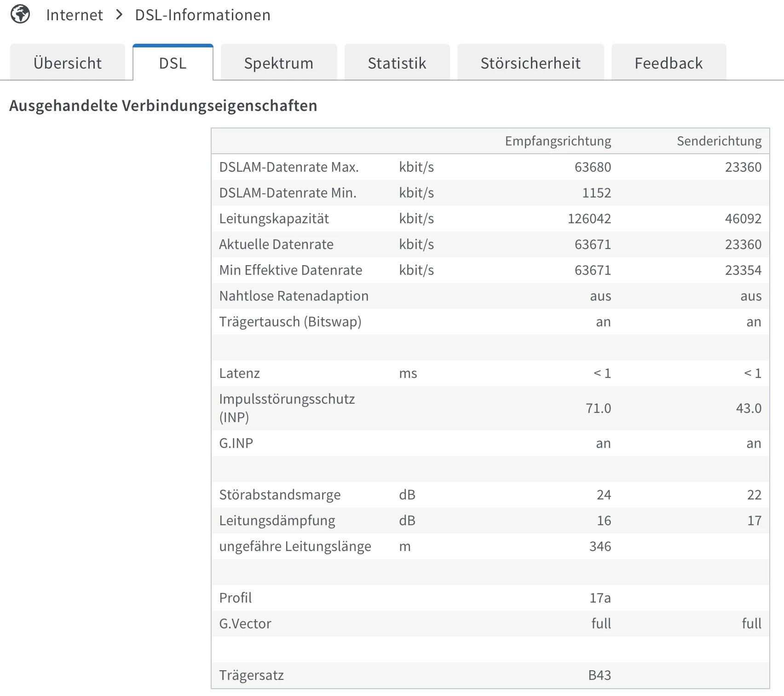Go to the Statistik tab
Viewport: 784px width, 696px height.
pyautogui.click(x=397, y=63)
